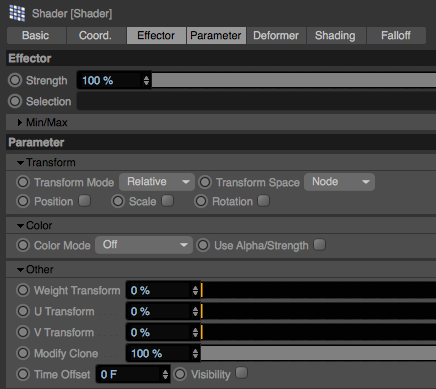Switch to the Shading tab

336,36
